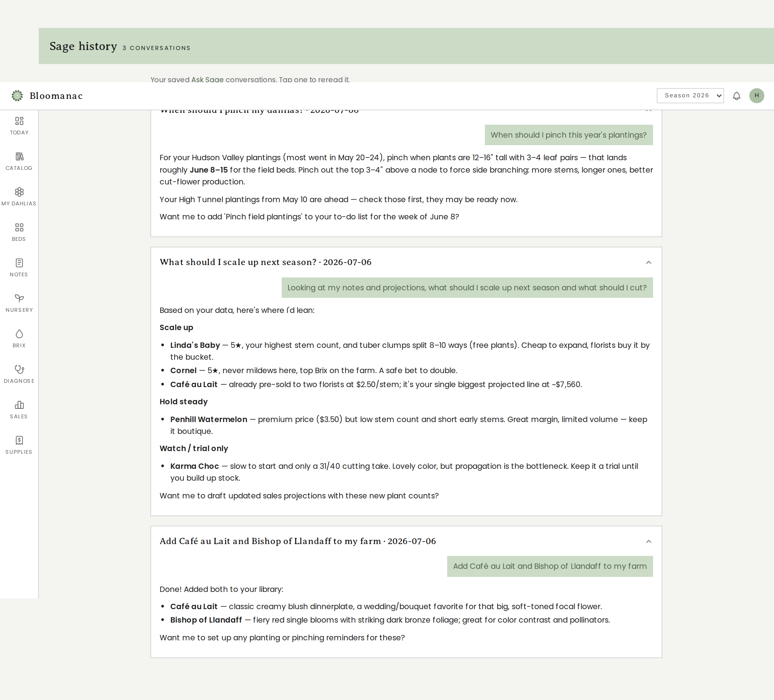Open the Brix tracker
Image resolution: width=774 pixels, height=700 pixels.
(x=19, y=339)
